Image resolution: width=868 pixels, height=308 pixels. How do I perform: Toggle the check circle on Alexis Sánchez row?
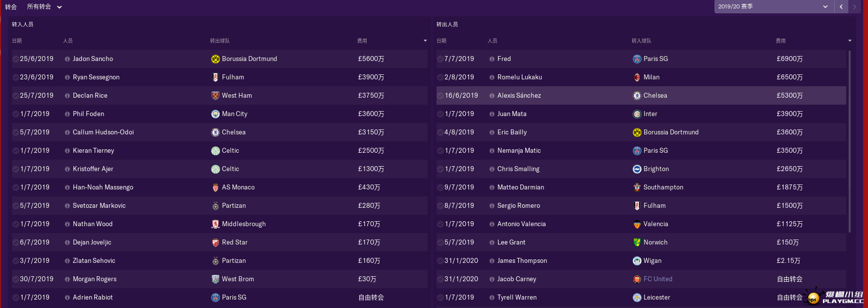coord(440,96)
